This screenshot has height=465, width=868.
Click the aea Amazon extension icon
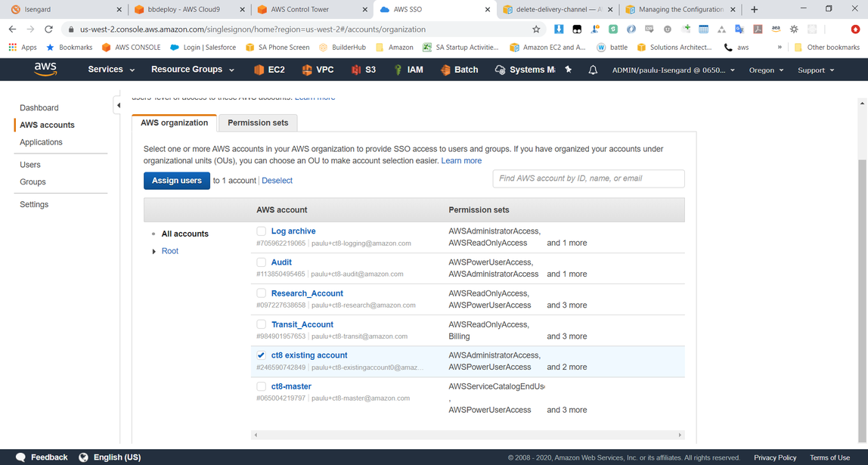(x=776, y=29)
